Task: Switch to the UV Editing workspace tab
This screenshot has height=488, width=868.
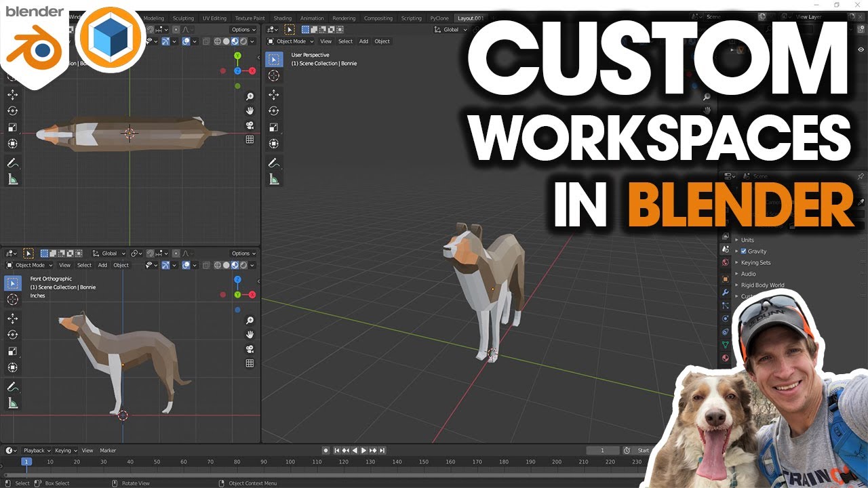Action: 214,18
